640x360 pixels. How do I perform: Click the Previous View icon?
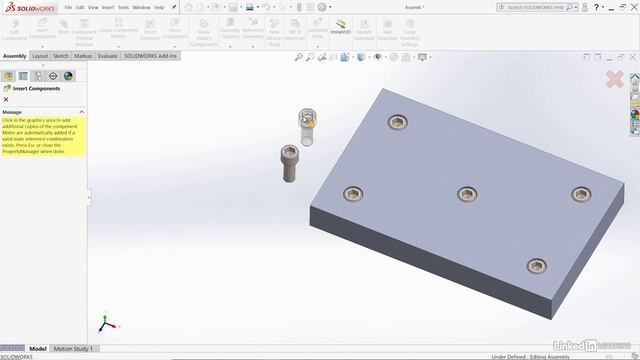coord(322,57)
